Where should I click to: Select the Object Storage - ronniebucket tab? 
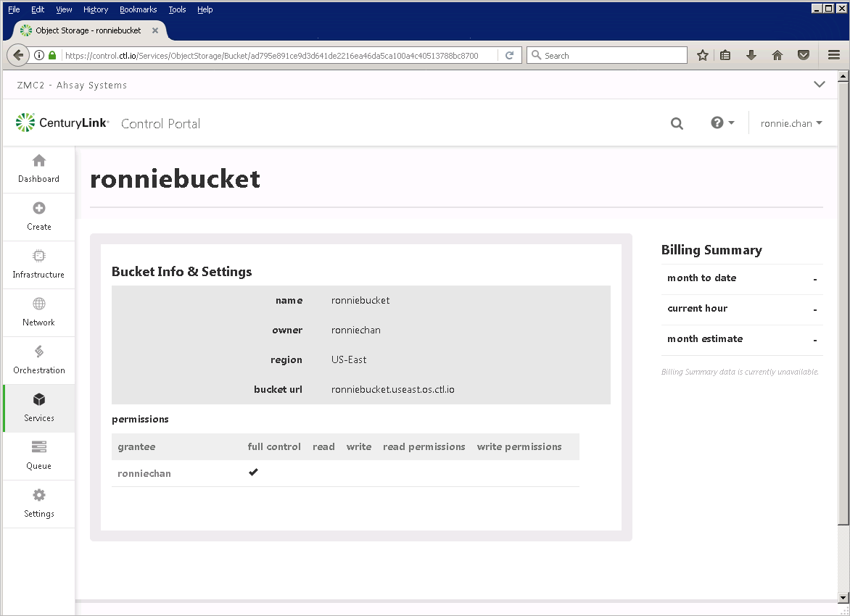point(88,30)
